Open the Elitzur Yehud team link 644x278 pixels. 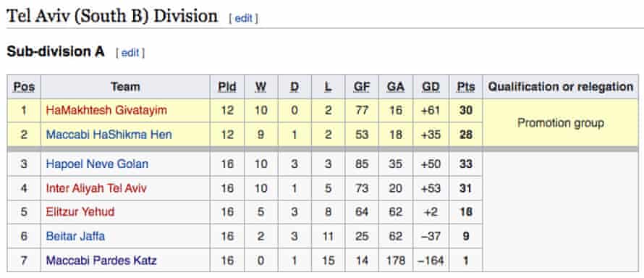[x=80, y=212]
